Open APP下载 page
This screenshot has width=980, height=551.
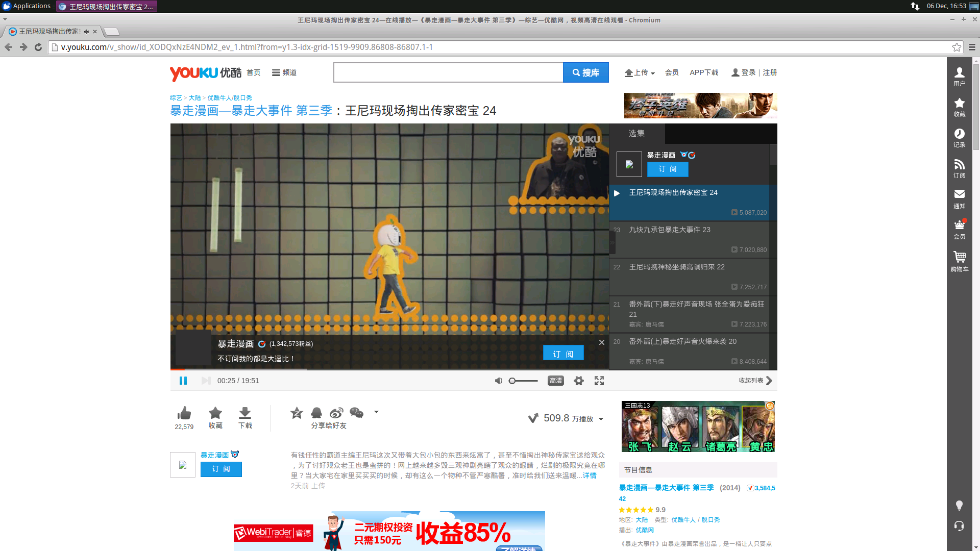point(704,72)
